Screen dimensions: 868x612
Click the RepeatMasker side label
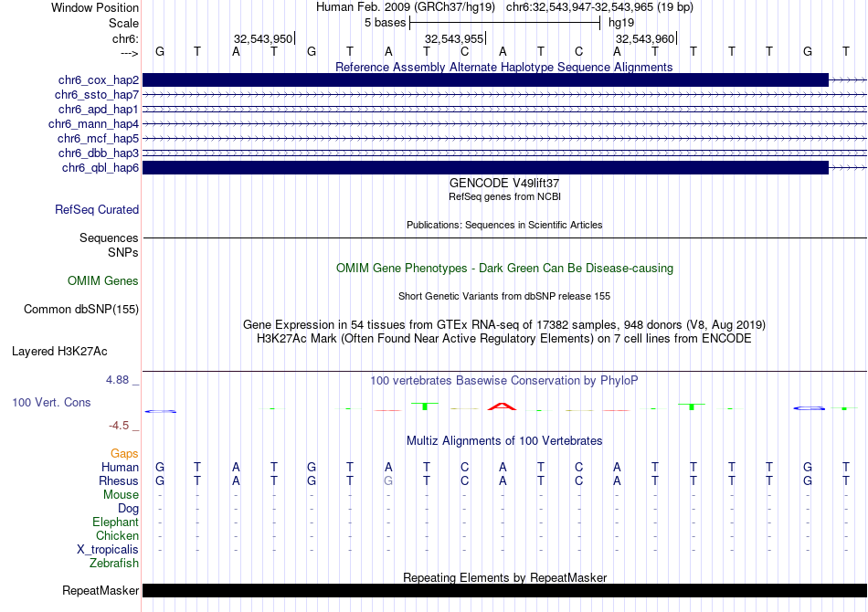coord(101,591)
